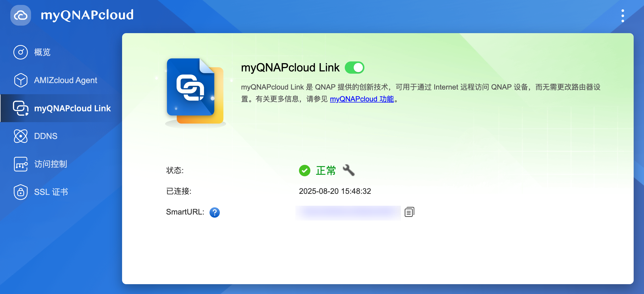Copy SmartURL with the copy icon
Viewport: 644px width, 294px height.
409,212
